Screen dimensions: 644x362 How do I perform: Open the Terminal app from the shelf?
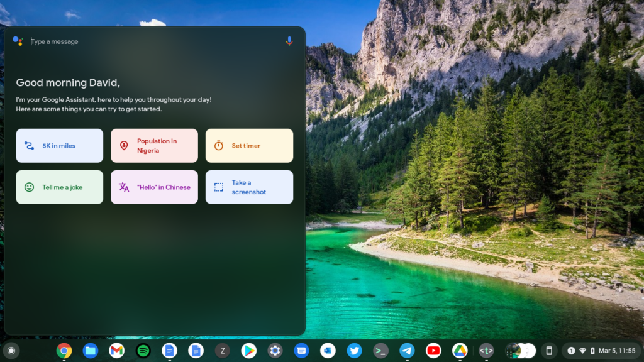[380, 351]
